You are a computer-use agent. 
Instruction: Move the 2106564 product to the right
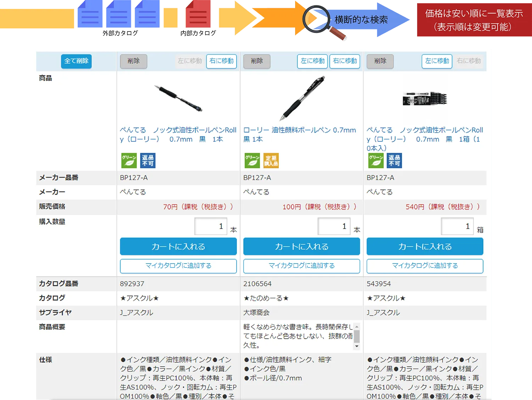pos(345,61)
